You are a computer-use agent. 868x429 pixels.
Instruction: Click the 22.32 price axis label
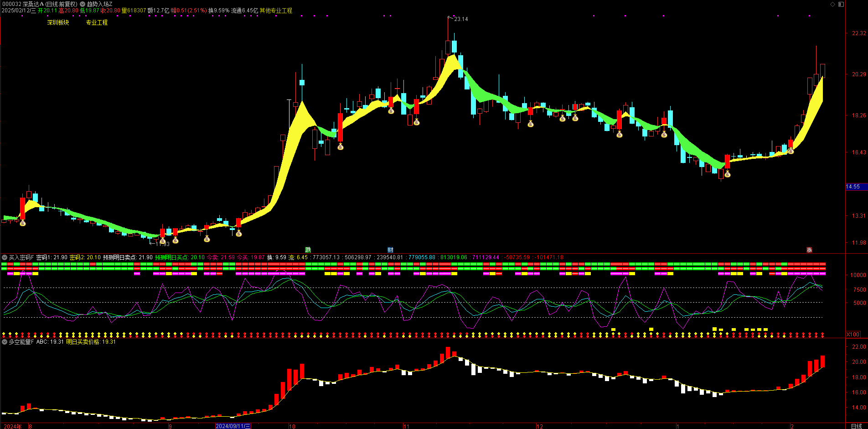click(x=859, y=33)
